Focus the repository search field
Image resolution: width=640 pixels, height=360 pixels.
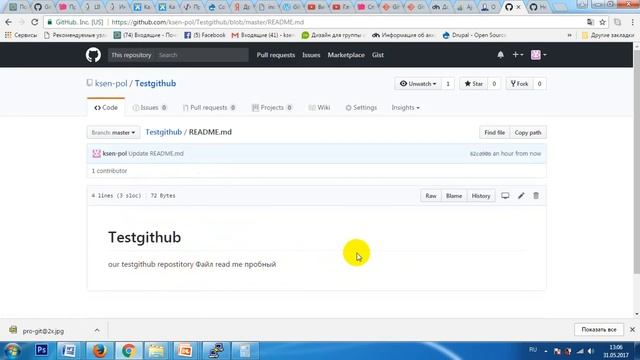[202, 55]
